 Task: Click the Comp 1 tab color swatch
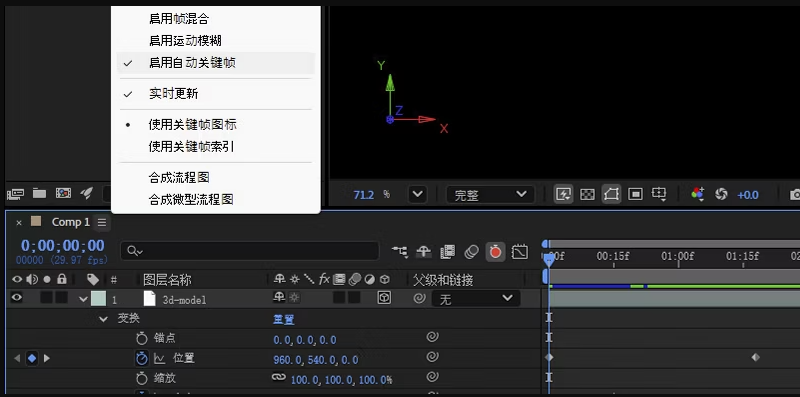[x=36, y=221]
